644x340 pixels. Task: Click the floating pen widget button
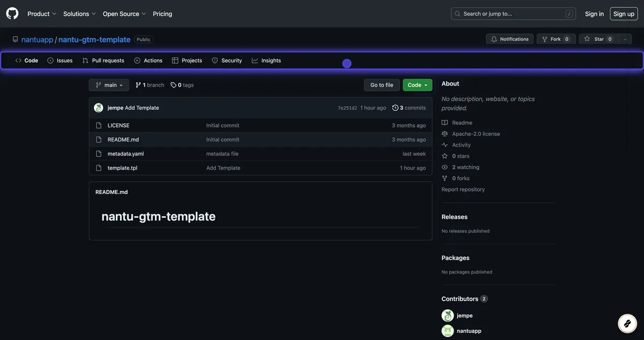[x=627, y=323]
